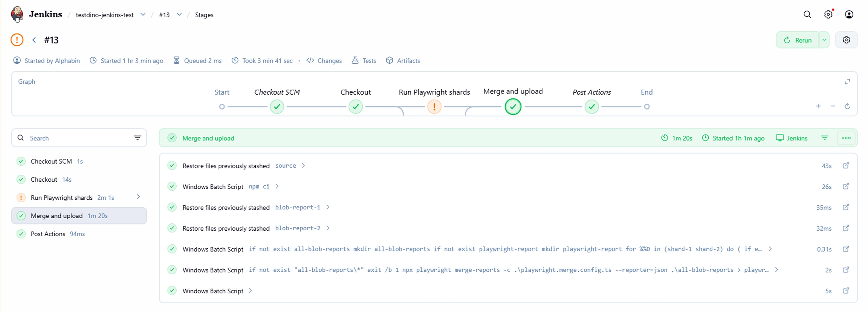Click the unstable build status icon
Screen dimensions: 868x312
pyautogui.click(x=17, y=40)
